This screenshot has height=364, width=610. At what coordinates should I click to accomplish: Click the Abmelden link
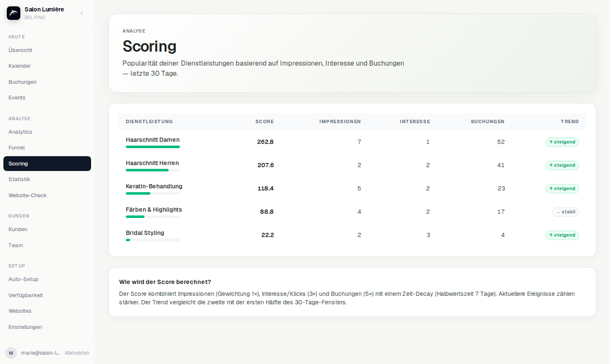(77, 353)
